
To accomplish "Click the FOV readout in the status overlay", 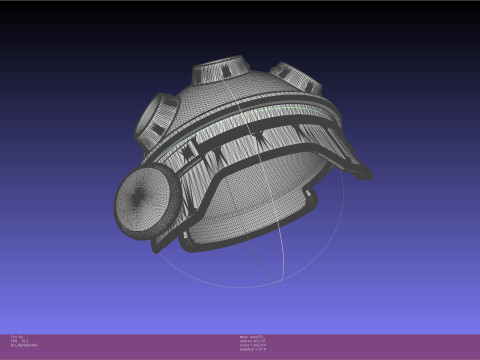I will [x=17, y=337].
